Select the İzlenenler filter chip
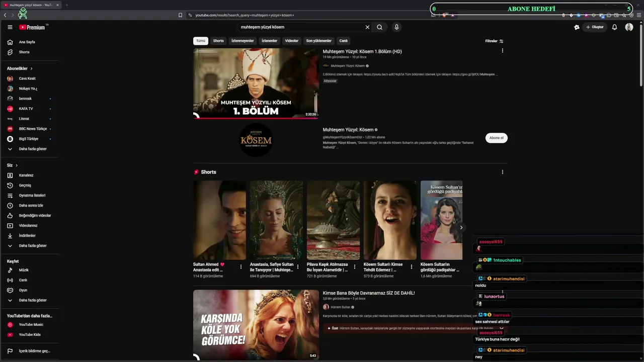Screen dimensions: 644x362 click(x=269, y=41)
